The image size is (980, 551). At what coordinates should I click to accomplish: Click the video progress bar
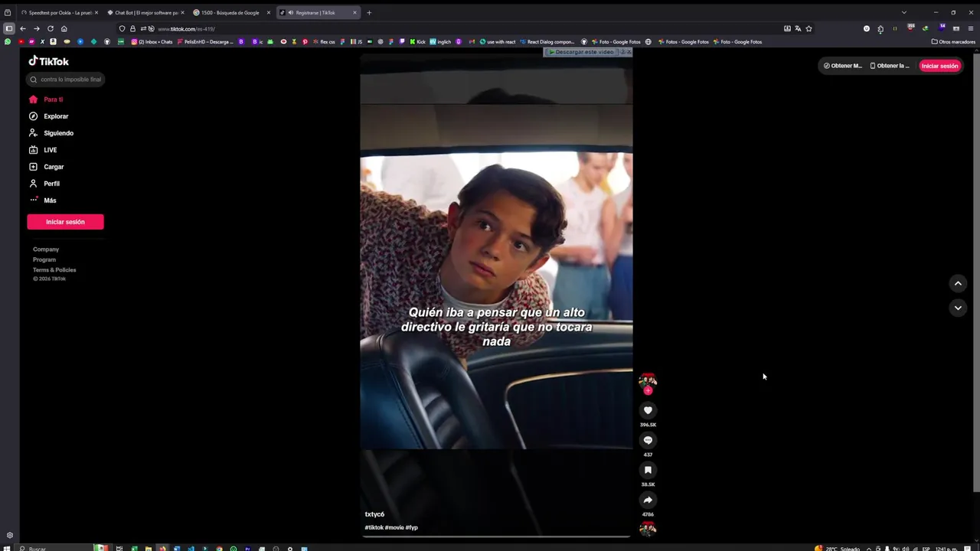(x=496, y=536)
